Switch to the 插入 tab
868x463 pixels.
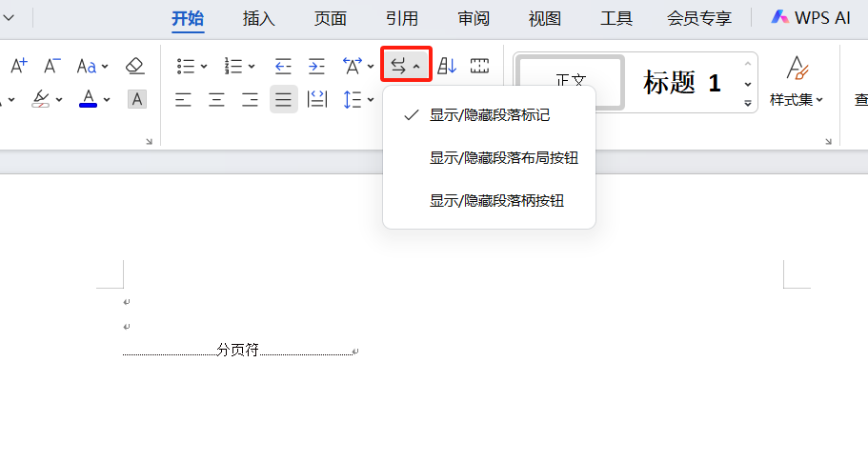[259, 18]
